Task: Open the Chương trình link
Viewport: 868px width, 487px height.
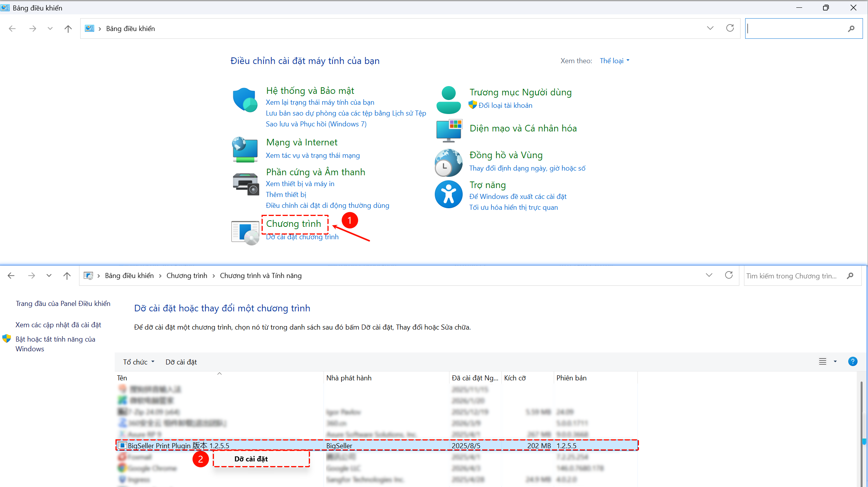Action: [294, 224]
